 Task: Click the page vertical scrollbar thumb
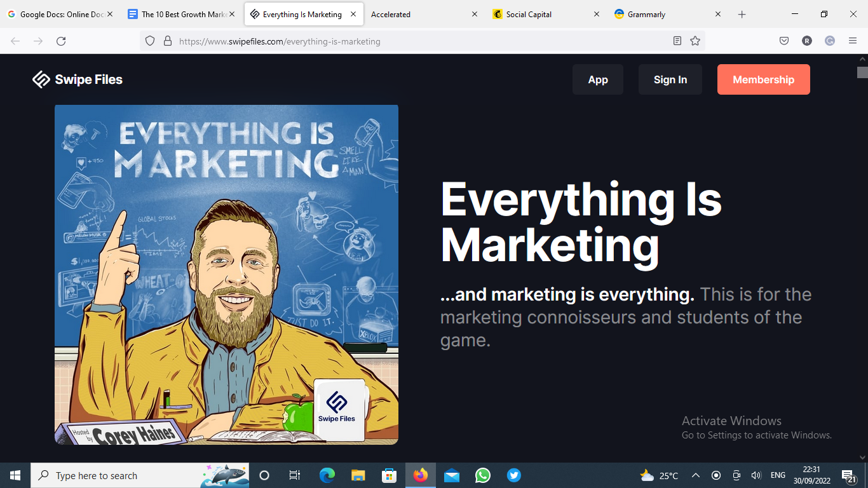pyautogui.click(x=862, y=72)
